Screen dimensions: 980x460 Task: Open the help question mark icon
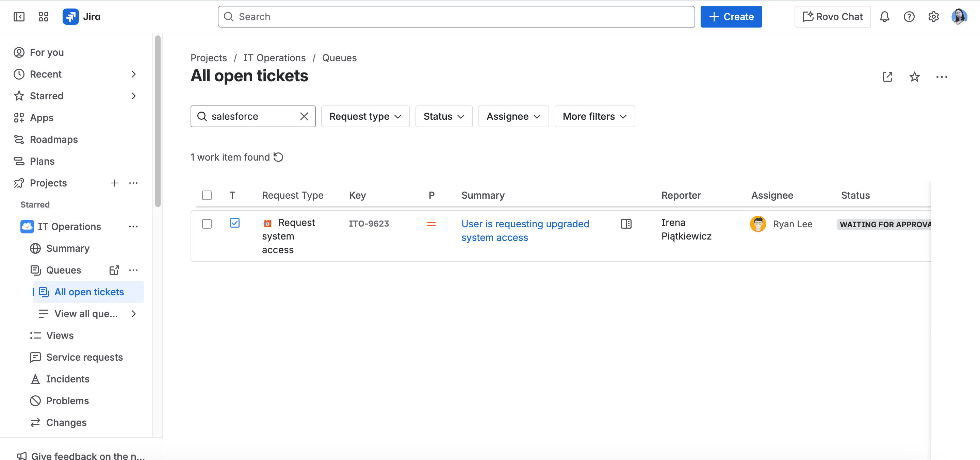tap(909, 17)
